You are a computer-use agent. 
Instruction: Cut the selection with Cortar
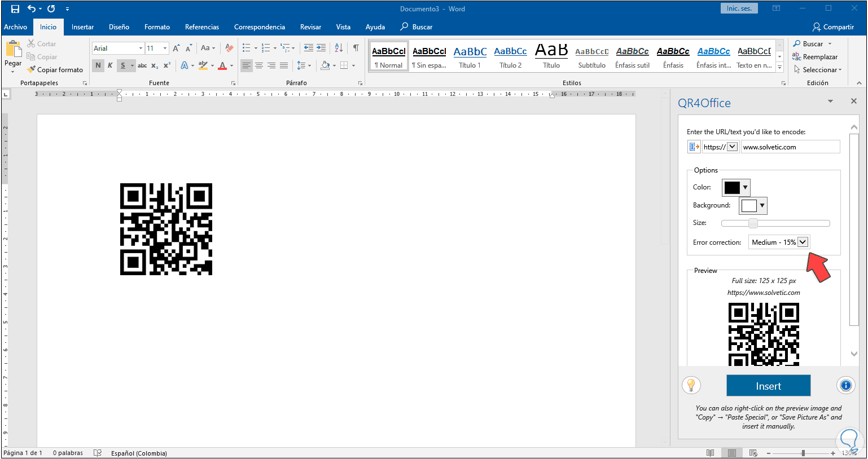pyautogui.click(x=42, y=44)
